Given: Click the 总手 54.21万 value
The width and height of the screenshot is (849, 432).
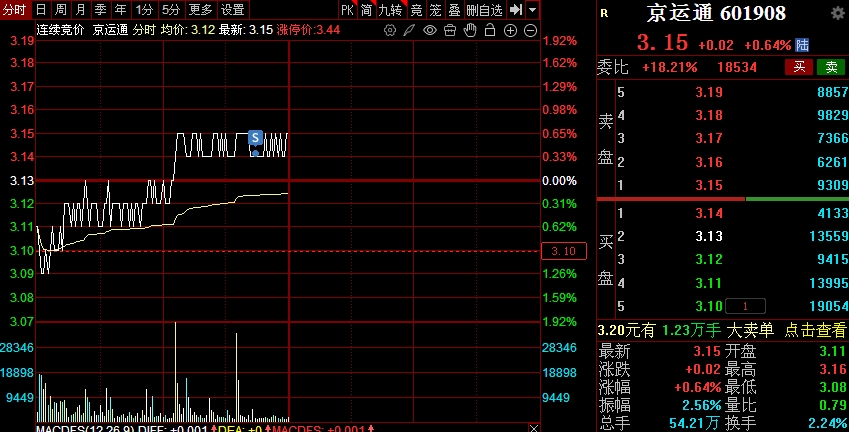Looking at the screenshot, I should coord(696,423).
